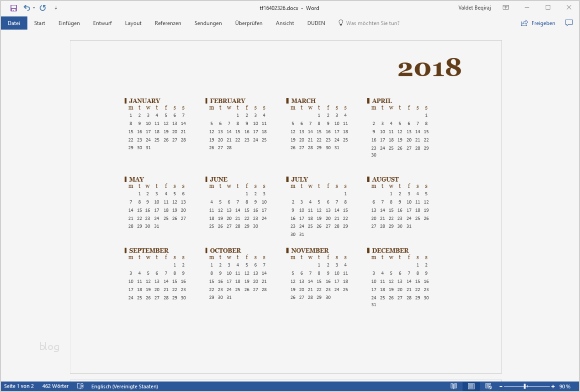Viewport: 580px width, 392px height.
Task: Click the zoom slider handle
Action: [x=525, y=386]
